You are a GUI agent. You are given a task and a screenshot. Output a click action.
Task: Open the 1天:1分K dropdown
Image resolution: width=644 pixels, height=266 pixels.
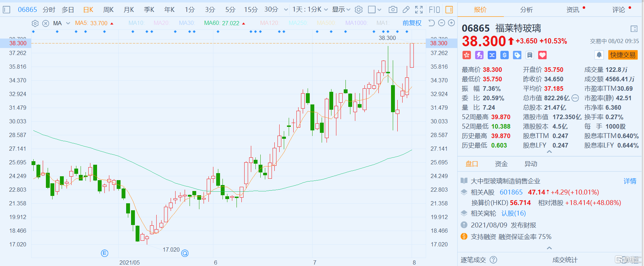coord(310,9)
